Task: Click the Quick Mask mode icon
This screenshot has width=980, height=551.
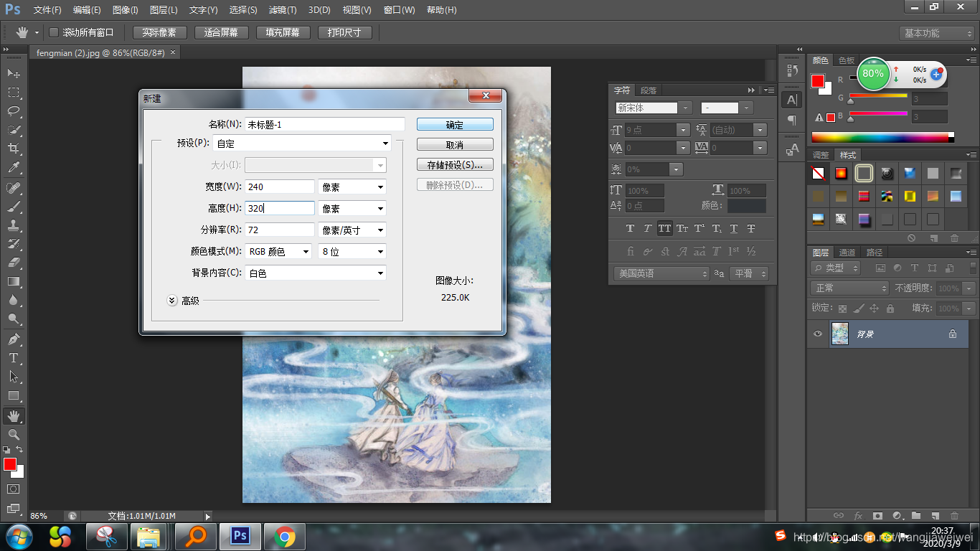Action: [x=14, y=489]
